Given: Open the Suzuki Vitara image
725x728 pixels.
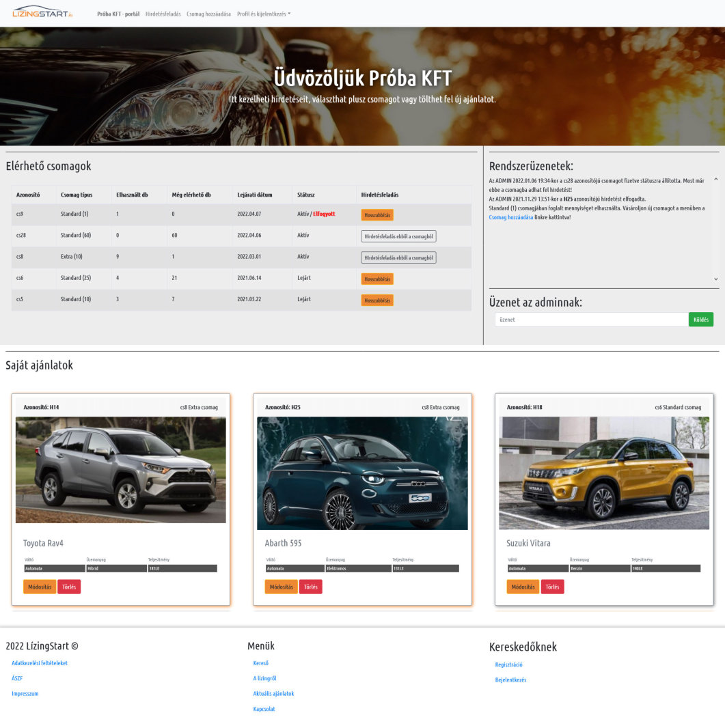Looking at the screenshot, I should point(604,473).
